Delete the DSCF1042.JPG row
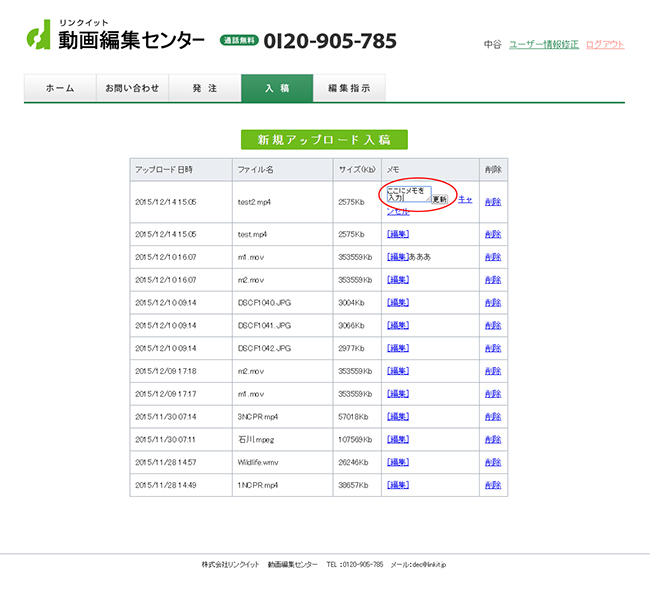Image resolution: width=650 pixels, height=603 pixels. tap(493, 348)
